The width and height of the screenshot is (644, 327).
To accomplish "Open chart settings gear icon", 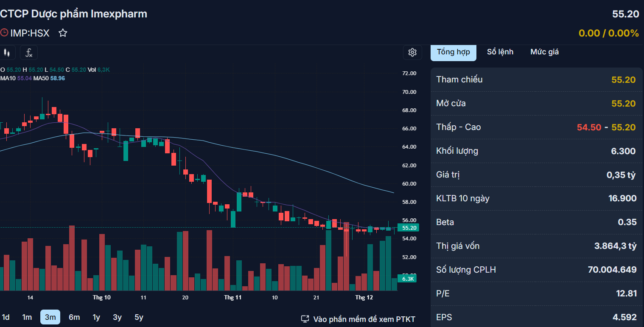I will (412, 52).
